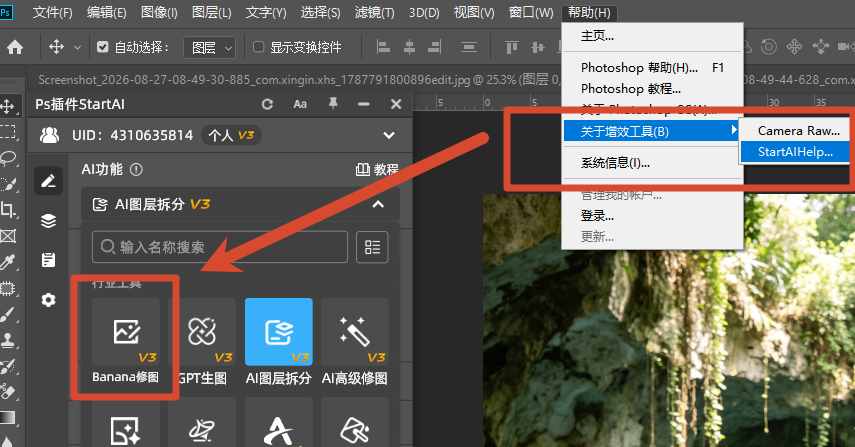
Task: Open the 文件(F) menu
Action: click(x=52, y=12)
